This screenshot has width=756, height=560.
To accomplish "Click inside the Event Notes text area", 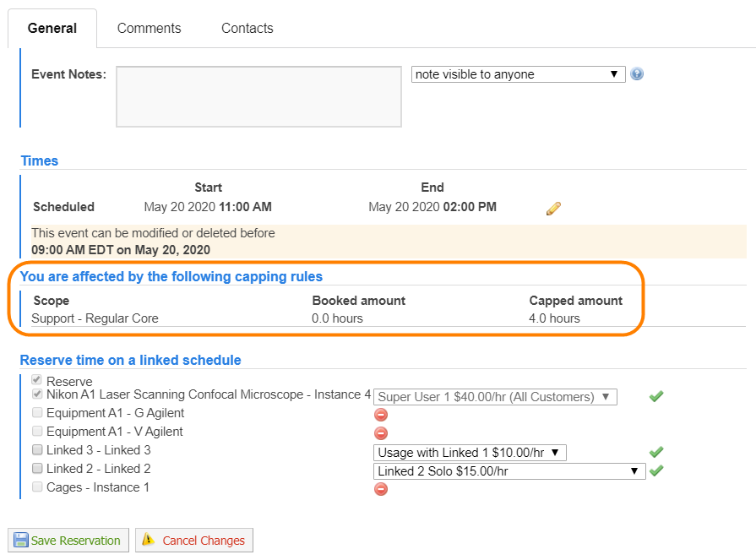I will pyautogui.click(x=258, y=96).
